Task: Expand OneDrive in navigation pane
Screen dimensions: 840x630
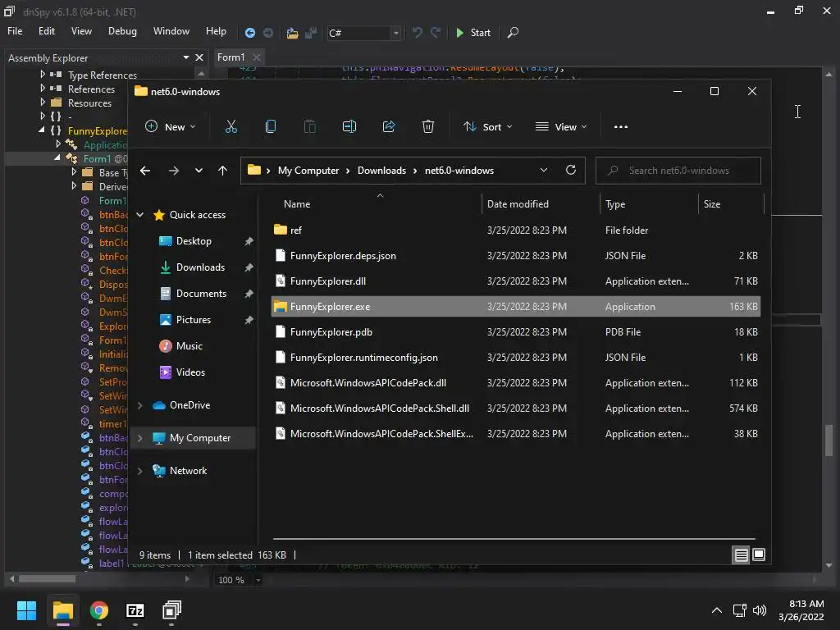Action: tap(140, 405)
